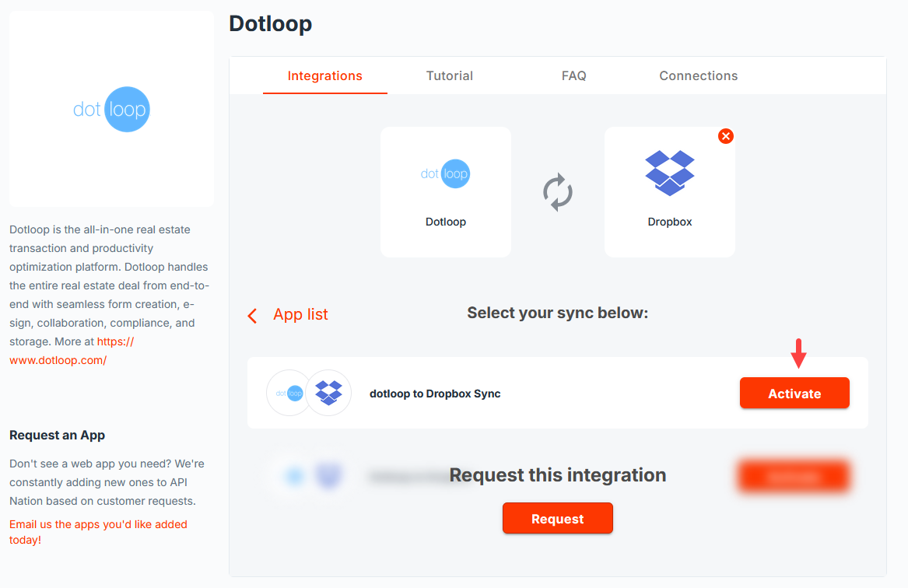Click the back chevron beside App list
Viewport: 908px width, 588px height.
tap(252, 316)
